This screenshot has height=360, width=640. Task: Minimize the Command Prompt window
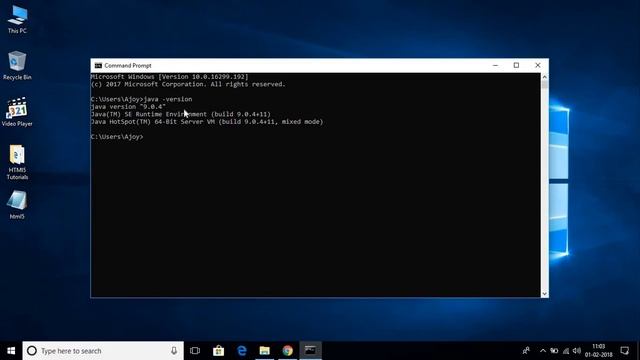pyautogui.click(x=495, y=65)
